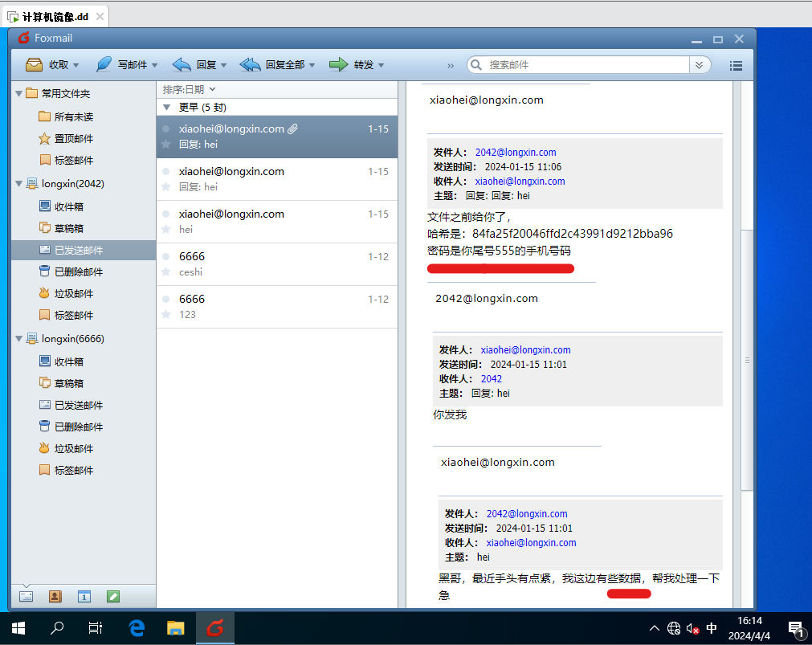The image size is (812, 645).
Task: Click recipient link xiaohei@longxin.com at 11:06
Action: click(520, 182)
